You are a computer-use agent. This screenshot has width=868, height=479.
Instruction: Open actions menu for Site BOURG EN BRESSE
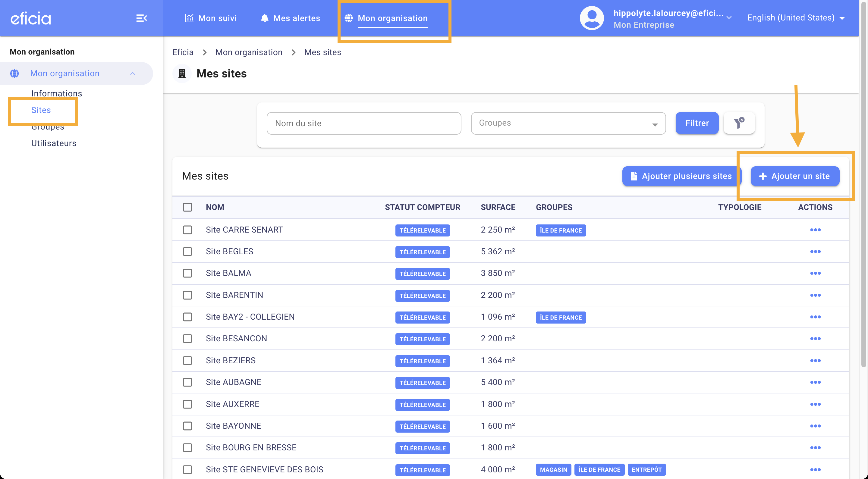point(816,448)
